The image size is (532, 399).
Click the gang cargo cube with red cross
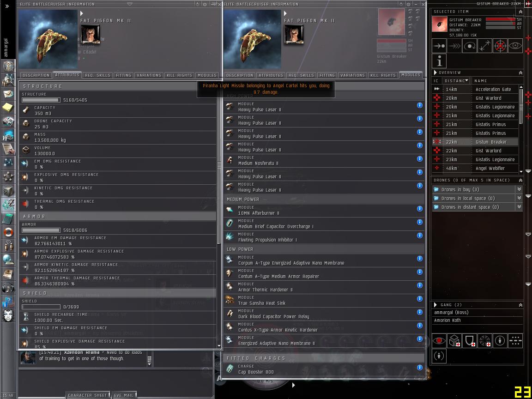click(x=454, y=341)
